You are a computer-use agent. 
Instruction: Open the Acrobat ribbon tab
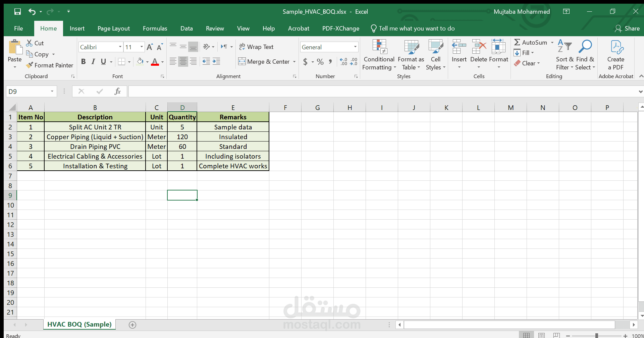coord(299,29)
